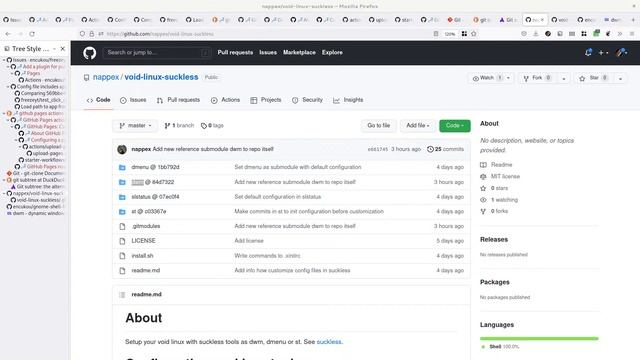
Task: Focus the 'Search or jump to' field
Action: click(157, 53)
